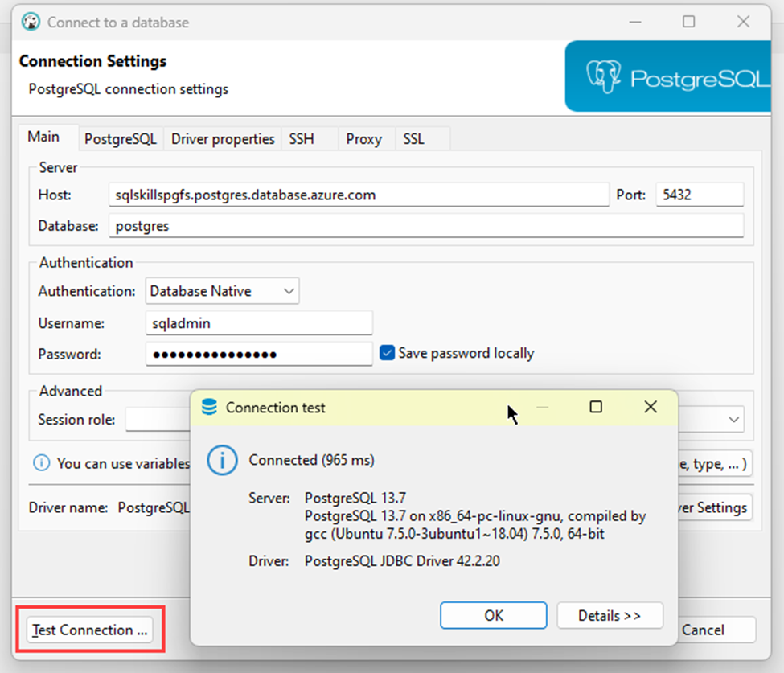Maximize the Connection test dialog

pyautogui.click(x=596, y=407)
